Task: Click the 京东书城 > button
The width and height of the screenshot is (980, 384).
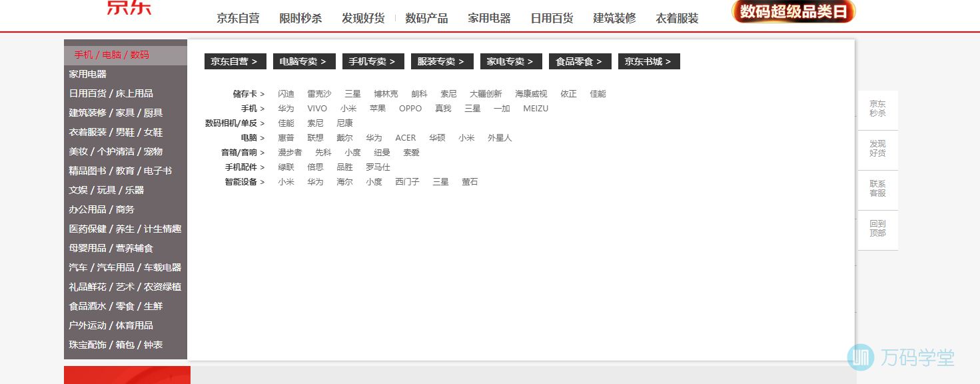Action: tap(649, 61)
